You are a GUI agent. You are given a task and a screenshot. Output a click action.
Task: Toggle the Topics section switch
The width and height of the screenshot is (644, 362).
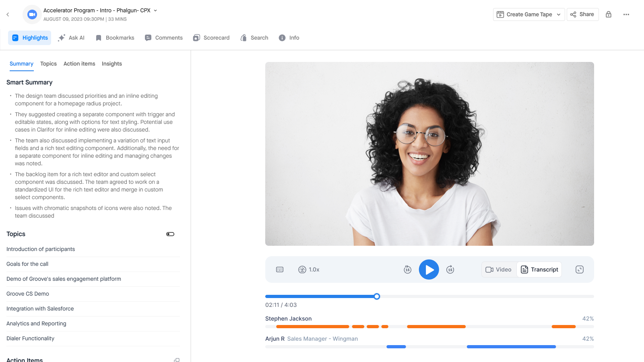(170, 234)
